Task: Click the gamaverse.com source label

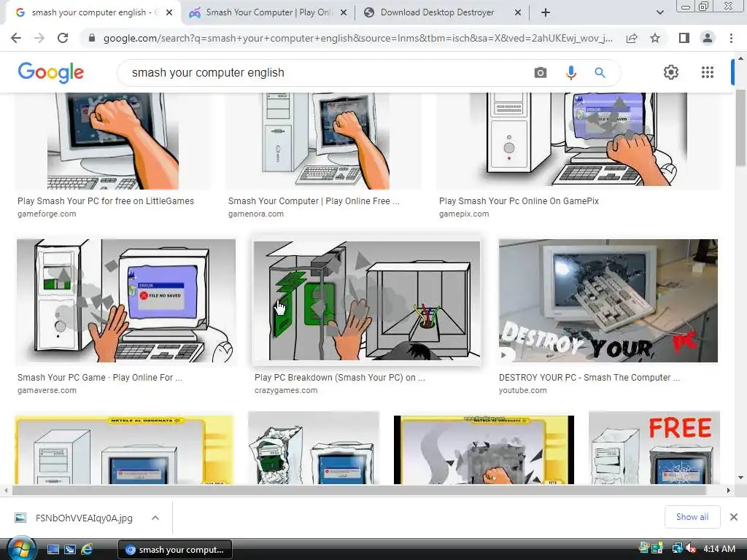Action: tap(47, 390)
